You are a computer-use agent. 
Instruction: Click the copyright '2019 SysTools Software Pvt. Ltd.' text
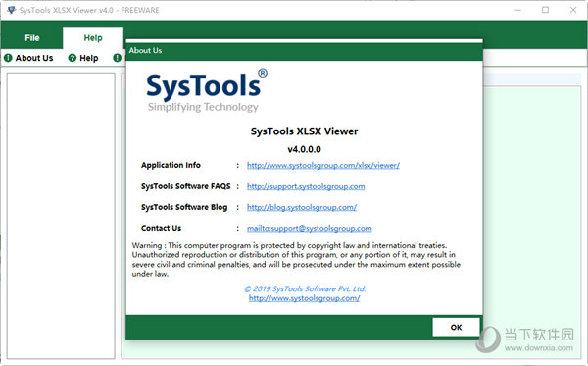coord(305,288)
